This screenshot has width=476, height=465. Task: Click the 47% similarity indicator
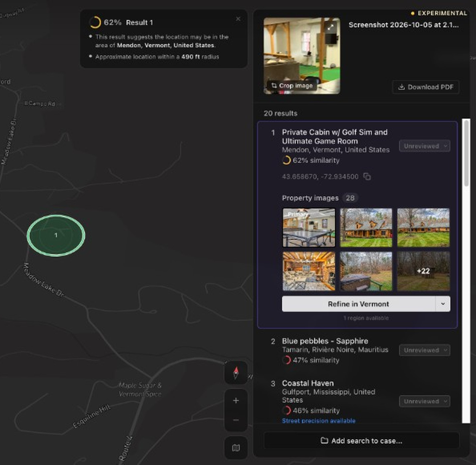click(311, 360)
